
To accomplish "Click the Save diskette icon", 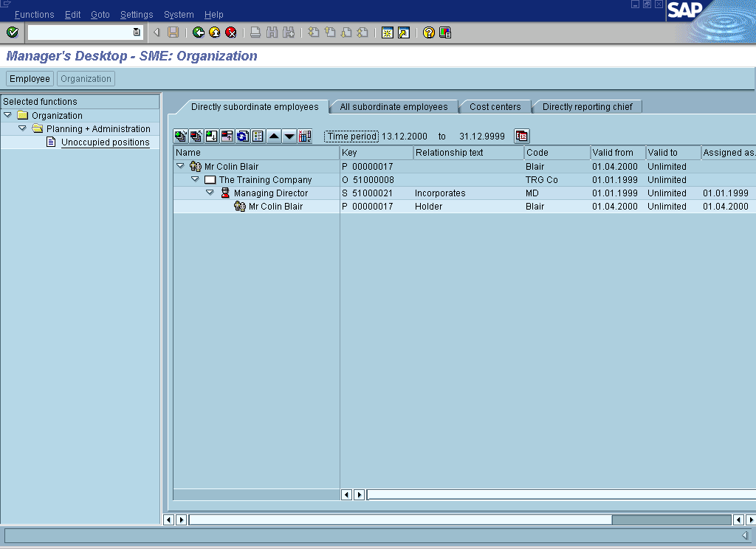I will click(x=173, y=32).
